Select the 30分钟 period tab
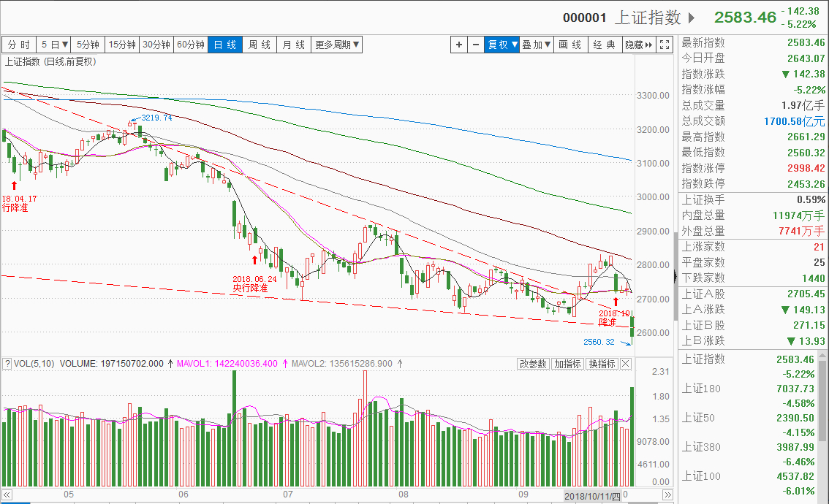 156,45
